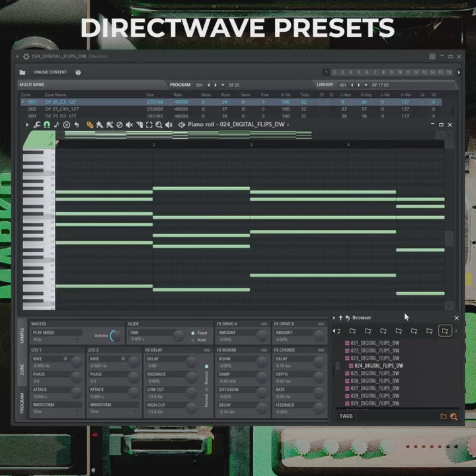476x476 pixels.
Task: Select 025_DIGITAL_FLIPS_DW in the browser
Action: [x=374, y=374]
